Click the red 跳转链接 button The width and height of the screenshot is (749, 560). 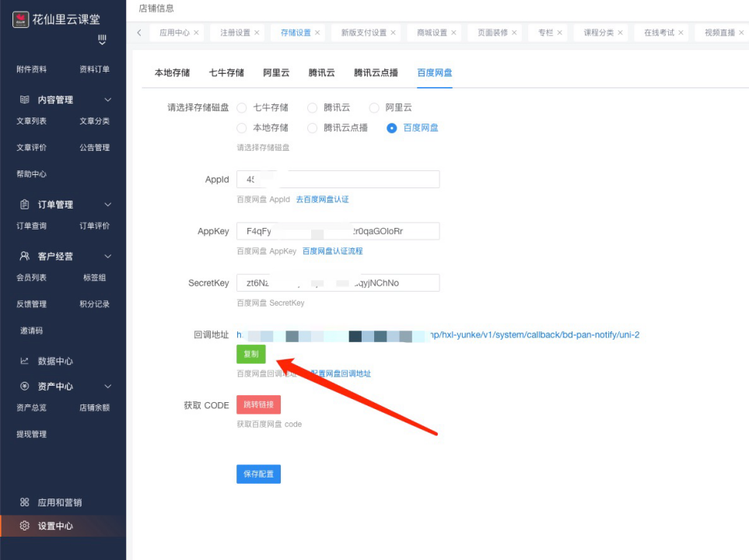[258, 404]
